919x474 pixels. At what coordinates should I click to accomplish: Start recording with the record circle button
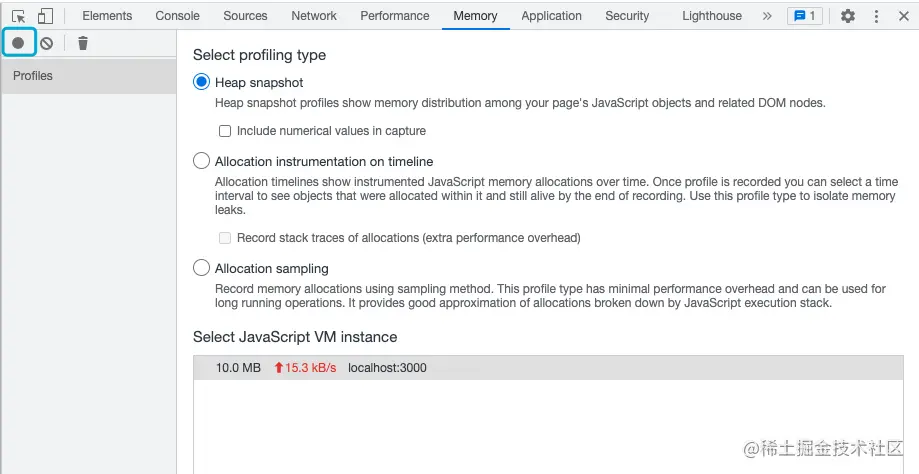click(x=18, y=43)
